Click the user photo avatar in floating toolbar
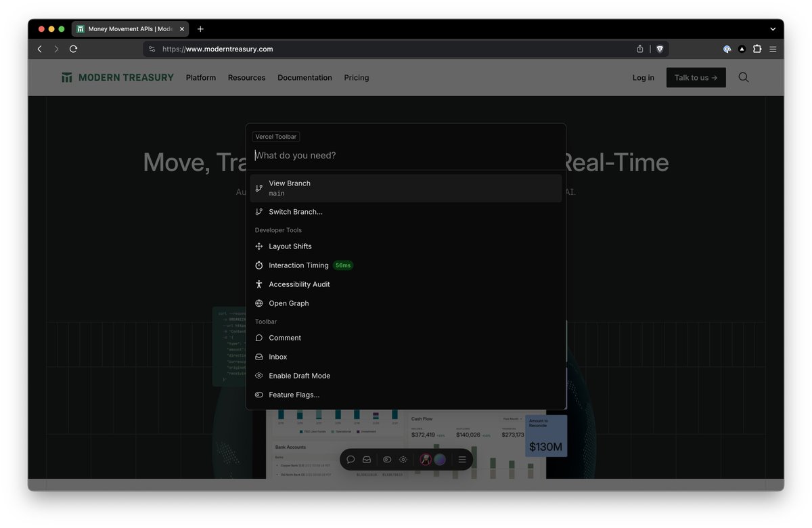The height and width of the screenshot is (528, 812). click(x=425, y=460)
